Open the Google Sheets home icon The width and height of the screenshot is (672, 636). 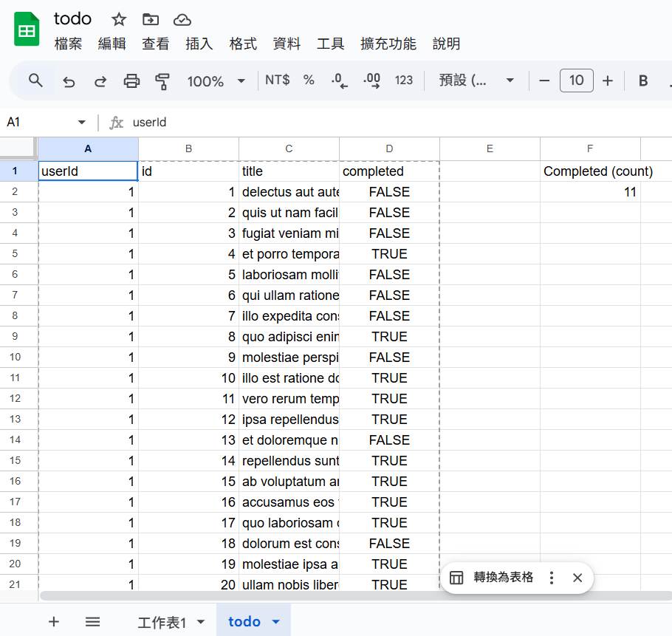point(27,29)
